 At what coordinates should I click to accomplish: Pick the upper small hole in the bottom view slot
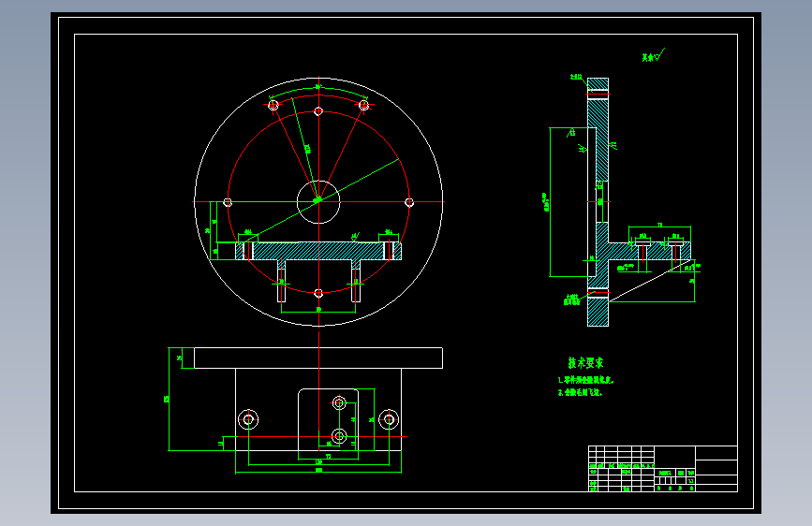339,402
